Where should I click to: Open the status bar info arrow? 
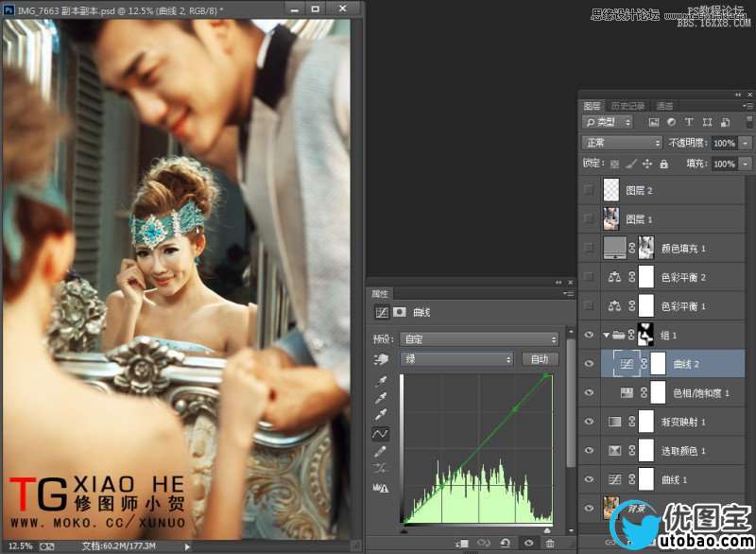click(x=187, y=546)
